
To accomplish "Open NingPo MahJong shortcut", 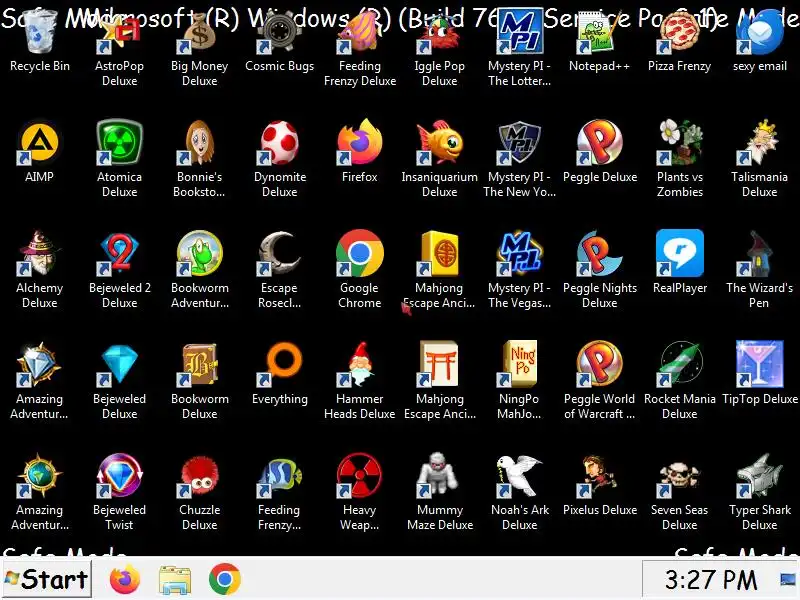I will (519, 364).
